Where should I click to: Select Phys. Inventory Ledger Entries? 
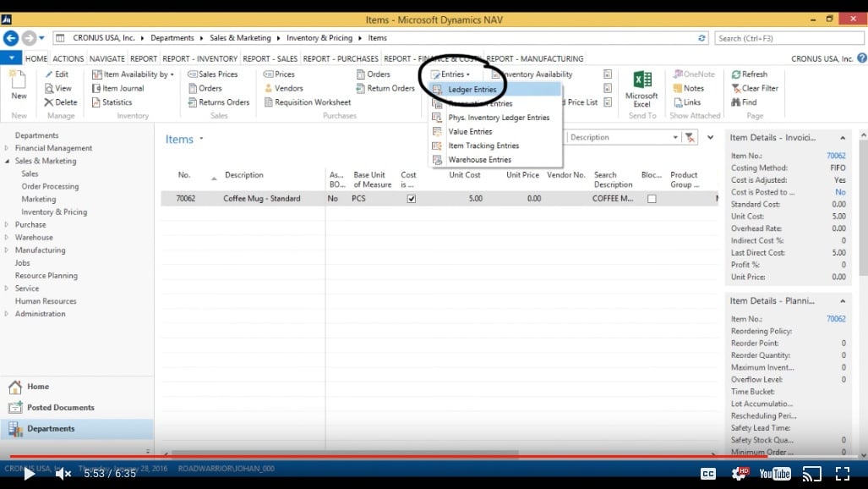tap(496, 118)
